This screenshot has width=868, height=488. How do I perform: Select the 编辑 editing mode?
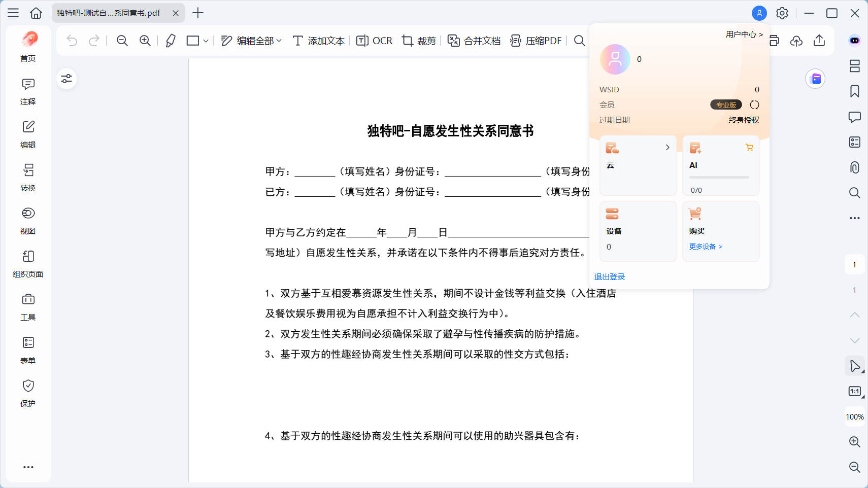(28, 134)
